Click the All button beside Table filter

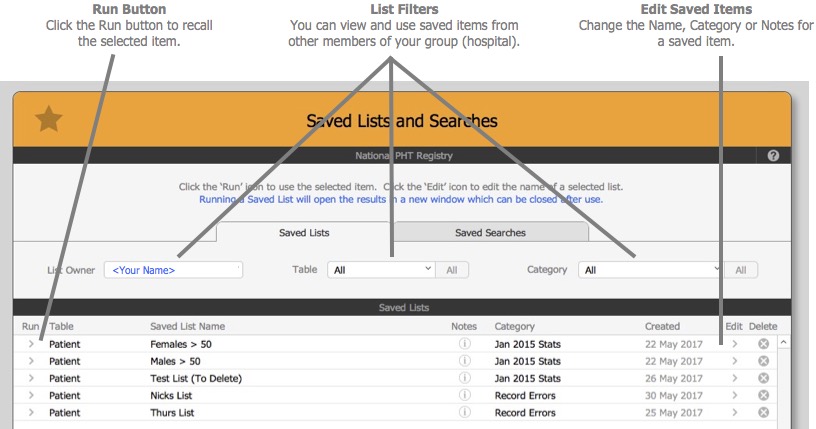coord(452,270)
